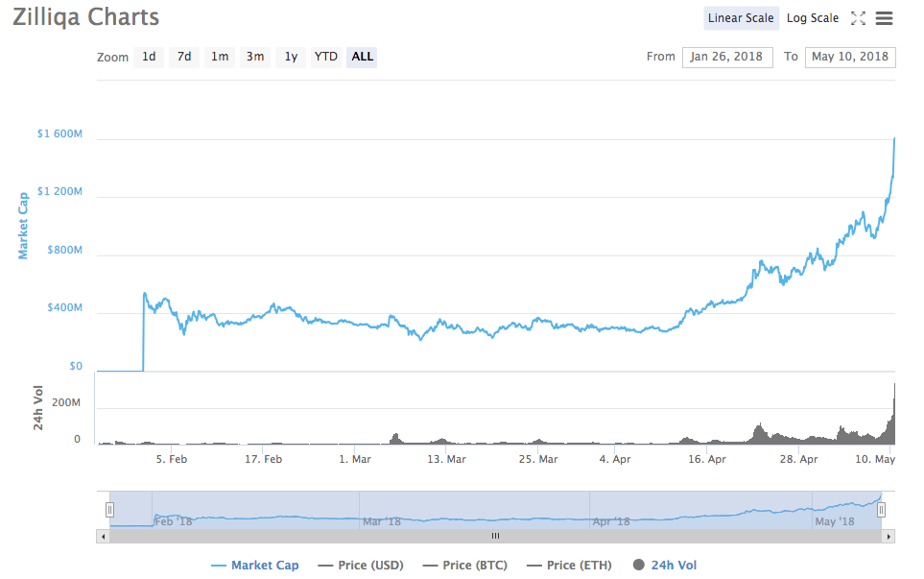Set zoom range to 3m
The height and width of the screenshot is (579, 924).
(x=255, y=57)
